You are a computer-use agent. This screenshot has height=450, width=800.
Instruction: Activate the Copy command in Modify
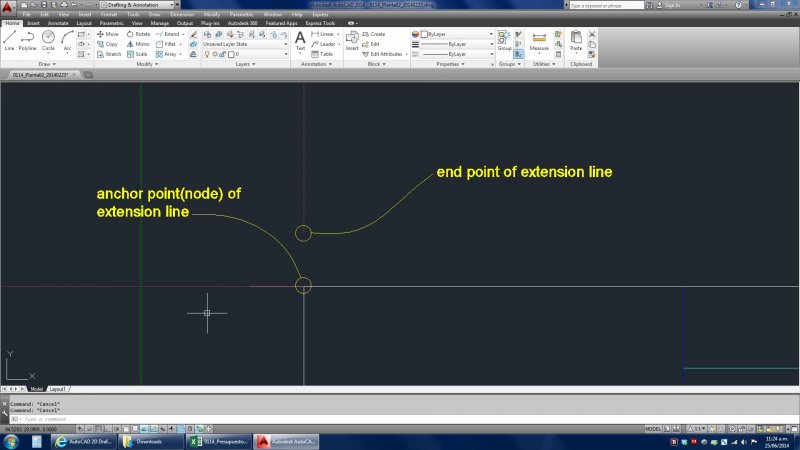pyautogui.click(x=108, y=44)
